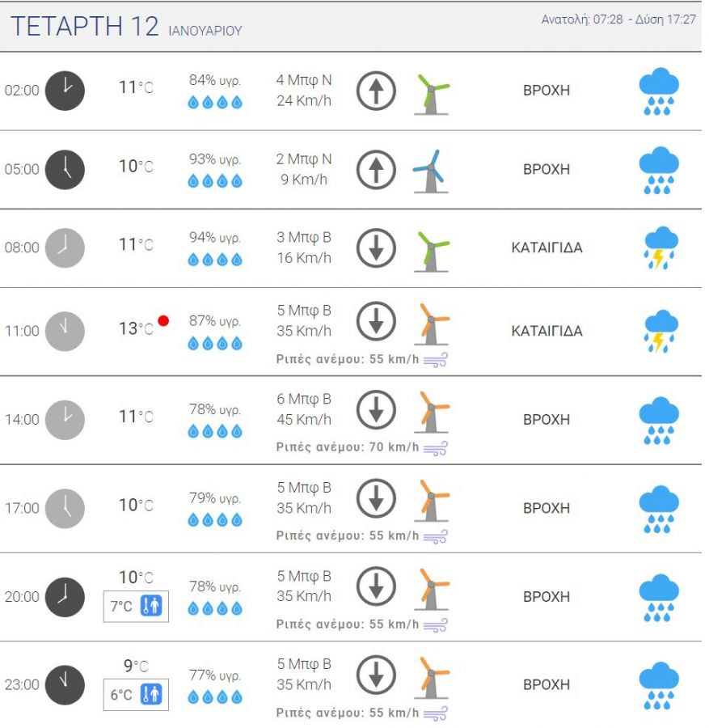
Task: Click the grey clock icon at 11:00
Action: [x=65, y=331]
